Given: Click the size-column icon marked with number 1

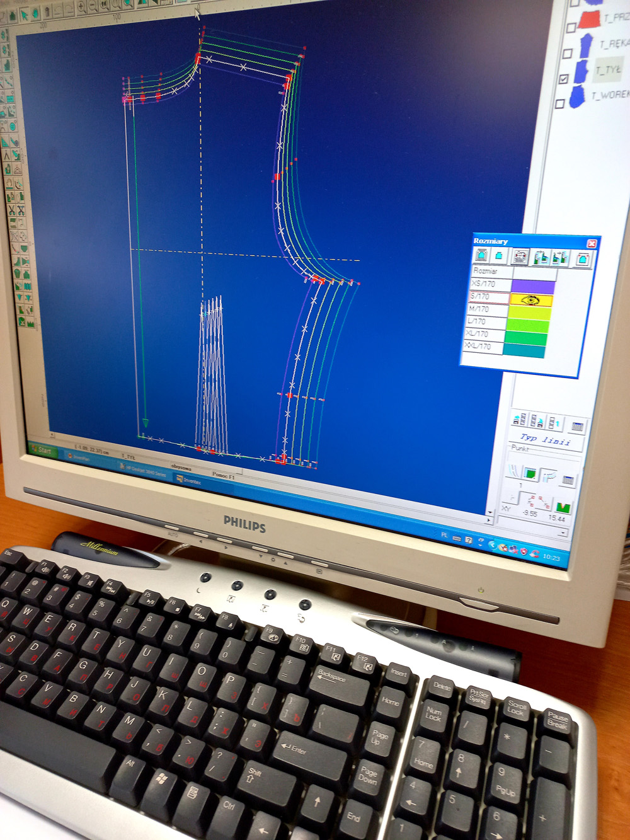Looking at the screenshot, I should pos(554,422).
